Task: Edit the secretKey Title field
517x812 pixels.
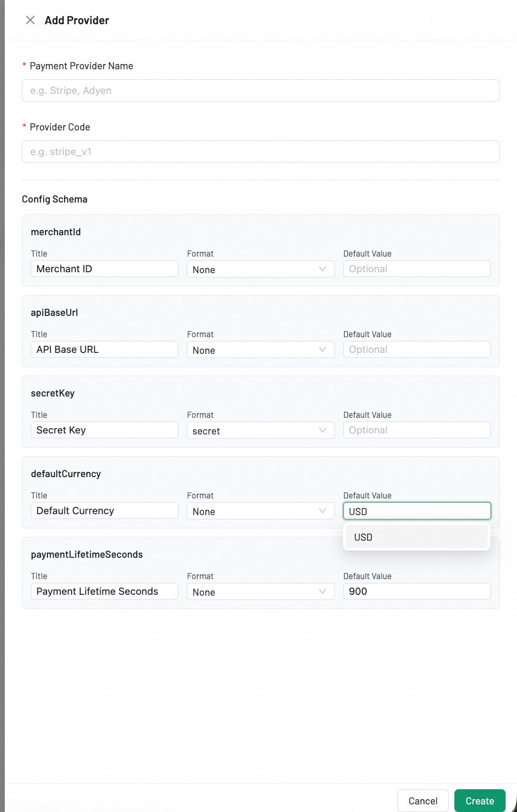Action: [104, 430]
